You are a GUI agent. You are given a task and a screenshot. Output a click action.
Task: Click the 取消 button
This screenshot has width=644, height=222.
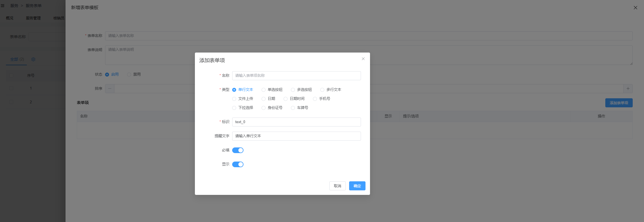[338, 186]
